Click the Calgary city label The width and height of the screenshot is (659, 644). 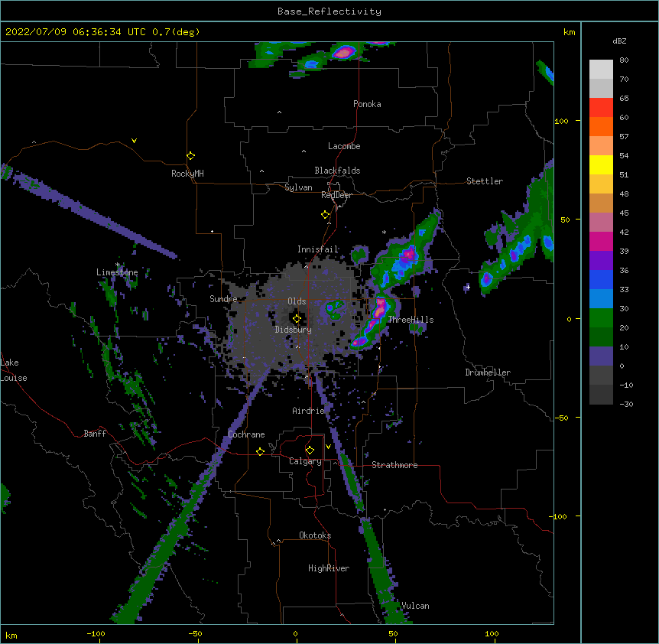(x=305, y=461)
